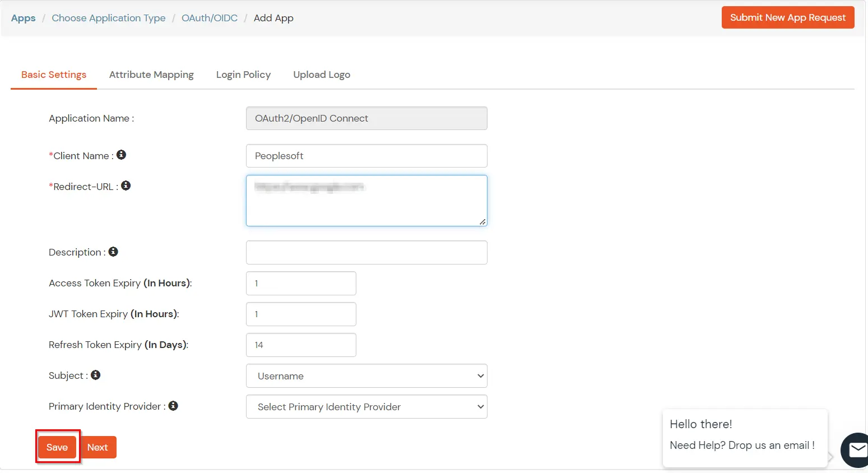Click the Client Name info icon
Screen dimensions: 868x473
pos(122,155)
